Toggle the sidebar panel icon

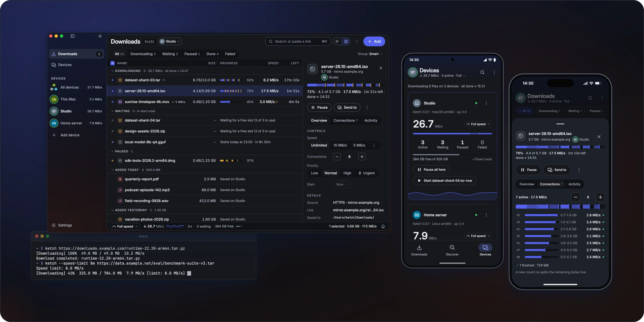72,36
